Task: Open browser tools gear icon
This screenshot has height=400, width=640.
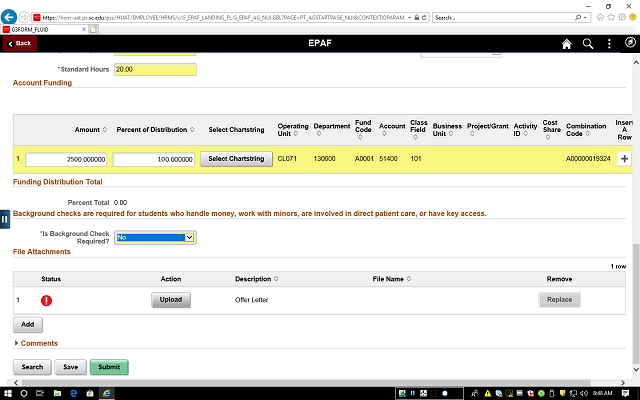Action: click(622, 17)
